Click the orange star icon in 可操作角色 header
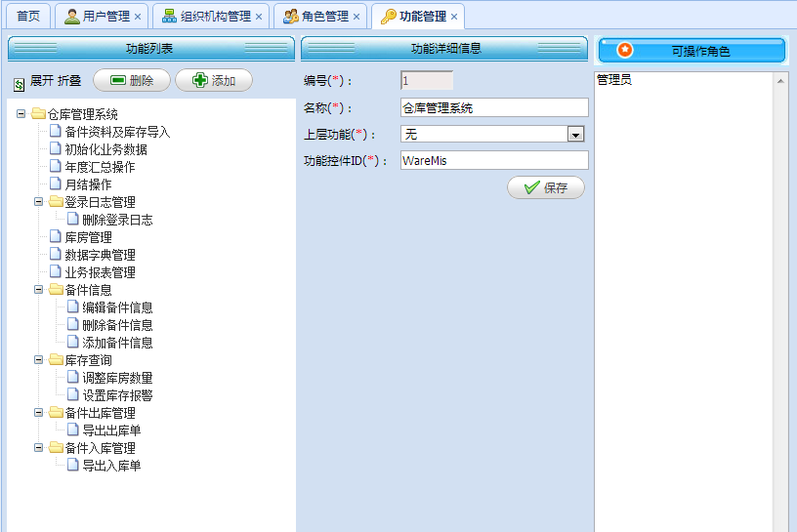The height and width of the screenshot is (532, 797). pos(625,50)
